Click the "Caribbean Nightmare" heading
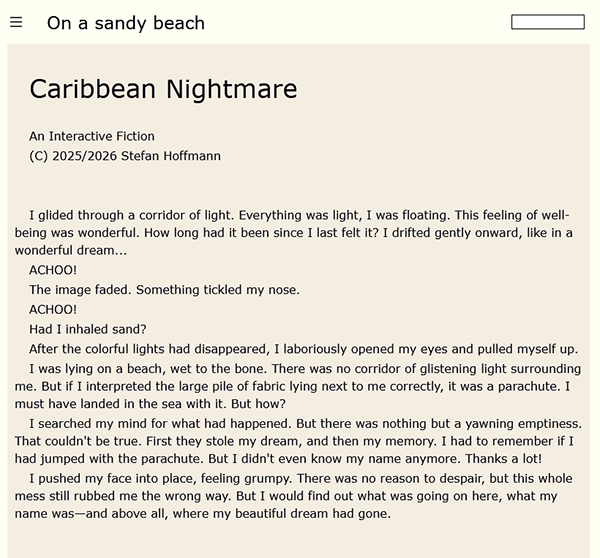The height and width of the screenshot is (558, 600). [163, 89]
